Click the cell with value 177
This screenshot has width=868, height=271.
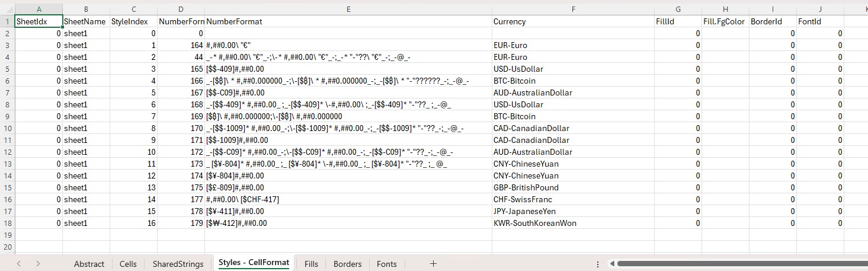pyautogui.click(x=181, y=199)
